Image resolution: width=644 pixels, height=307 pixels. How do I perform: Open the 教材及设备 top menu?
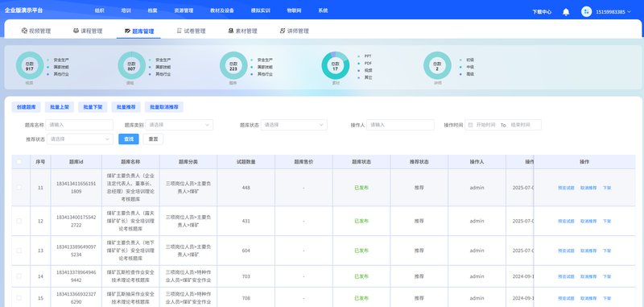coord(222,11)
